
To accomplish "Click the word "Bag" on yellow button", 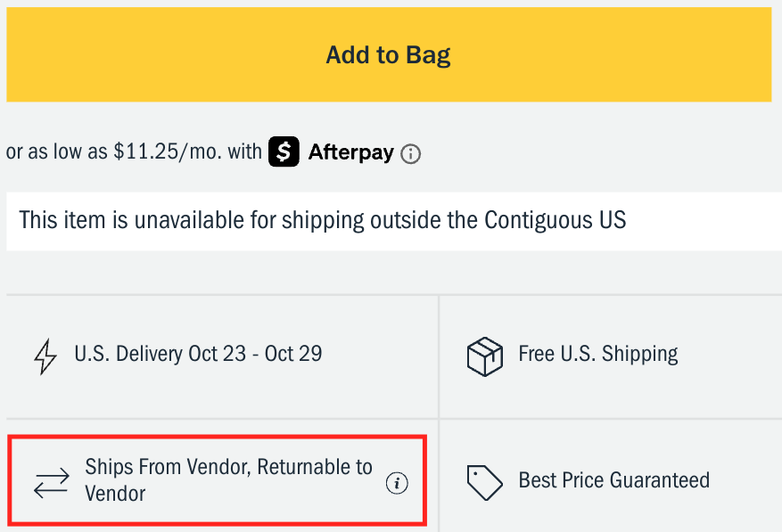I will [x=427, y=55].
